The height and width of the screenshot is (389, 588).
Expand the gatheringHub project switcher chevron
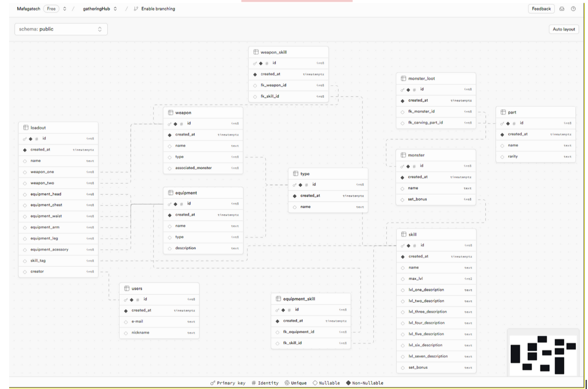[115, 9]
